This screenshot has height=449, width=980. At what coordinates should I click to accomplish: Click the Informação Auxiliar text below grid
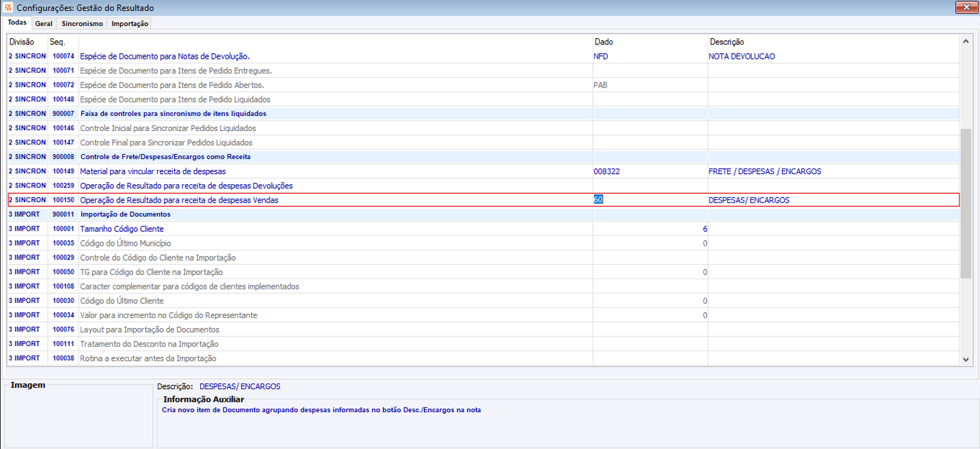(321, 410)
